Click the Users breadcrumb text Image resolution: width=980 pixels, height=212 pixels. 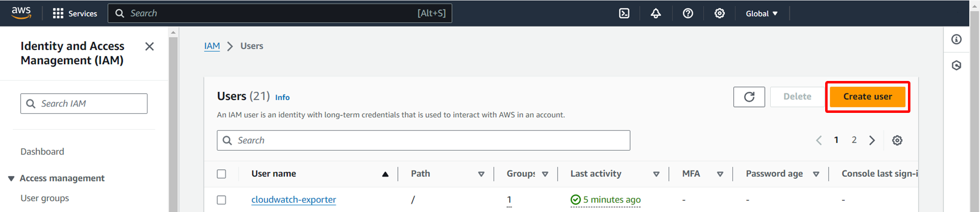(x=251, y=46)
